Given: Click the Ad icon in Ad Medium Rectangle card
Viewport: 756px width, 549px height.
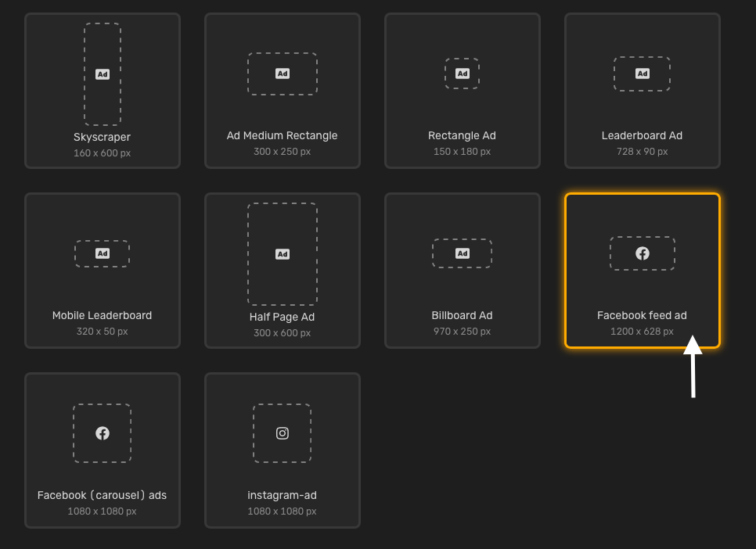Looking at the screenshot, I should 283,74.
